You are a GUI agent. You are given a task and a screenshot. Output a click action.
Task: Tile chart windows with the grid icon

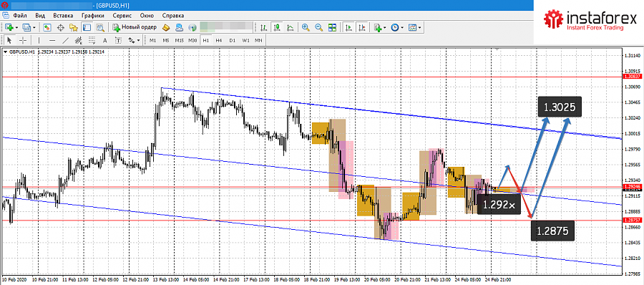click(332, 27)
